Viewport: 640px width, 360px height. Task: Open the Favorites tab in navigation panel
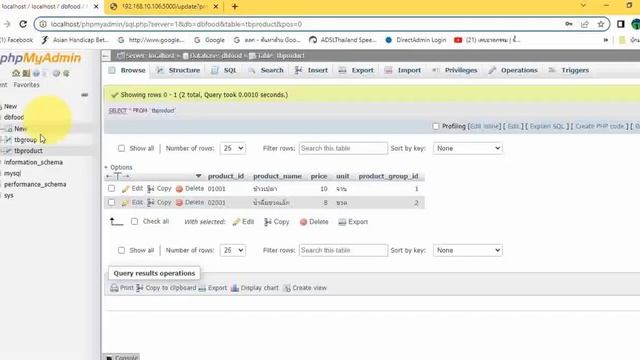(x=27, y=85)
